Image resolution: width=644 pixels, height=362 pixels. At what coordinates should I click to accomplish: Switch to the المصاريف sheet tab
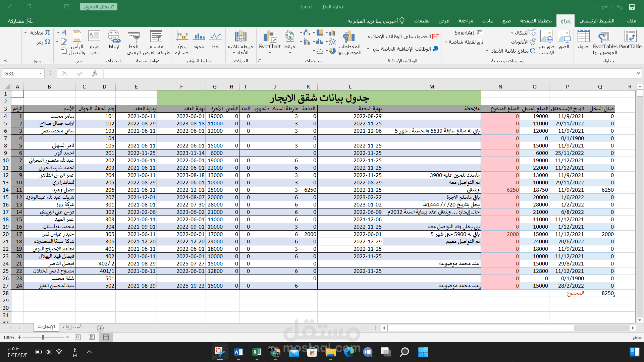(72, 327)
